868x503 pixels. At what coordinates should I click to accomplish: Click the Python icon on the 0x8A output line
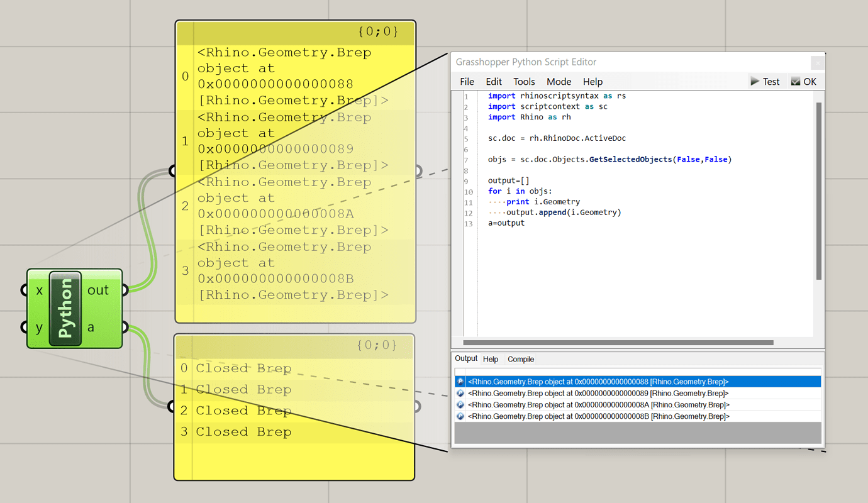(460, 404)
